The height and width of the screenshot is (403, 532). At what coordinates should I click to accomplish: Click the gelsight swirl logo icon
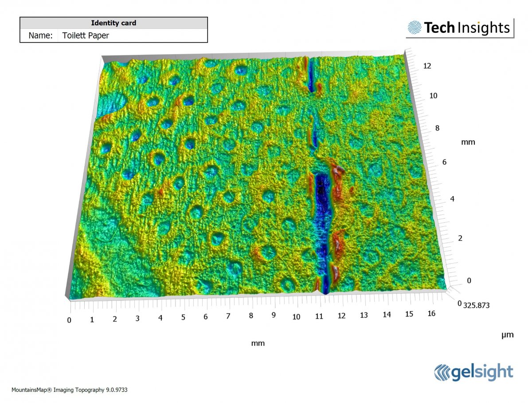(442, 372)
